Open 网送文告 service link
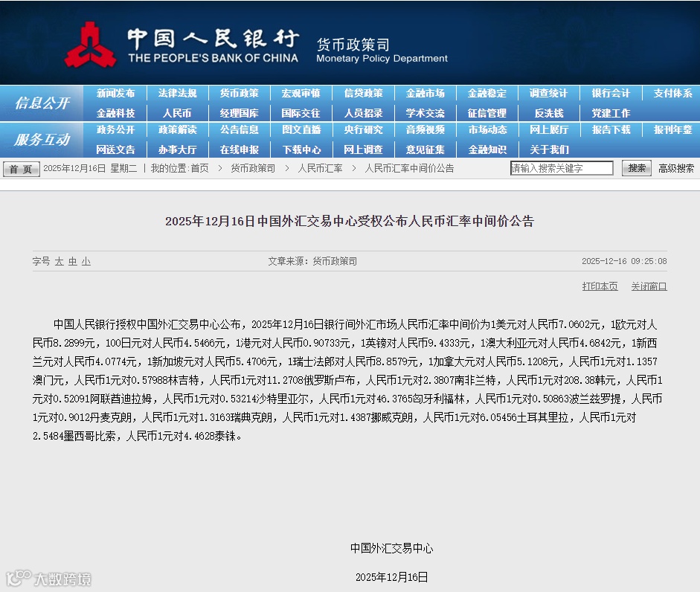700x592 pixels. tap(115, 149)
